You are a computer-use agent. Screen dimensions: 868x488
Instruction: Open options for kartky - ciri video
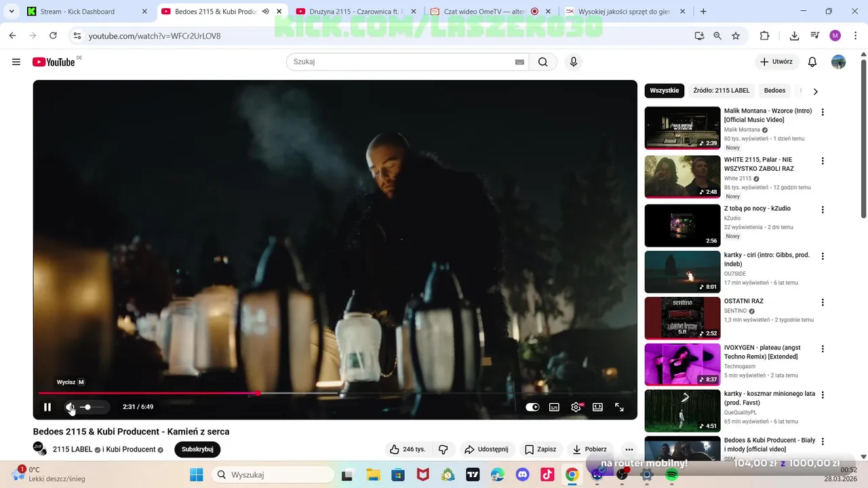[823, 257]
